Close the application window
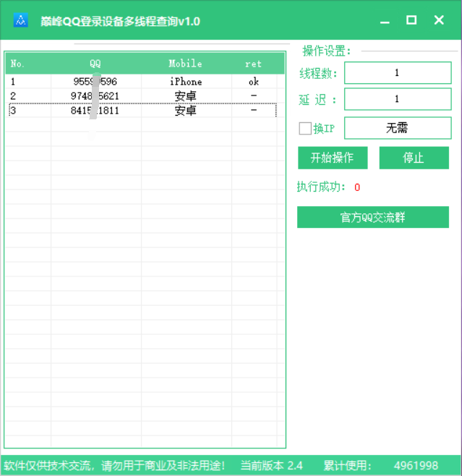Image resolution: width=462 pixels, height=476 pixels. 439,20
